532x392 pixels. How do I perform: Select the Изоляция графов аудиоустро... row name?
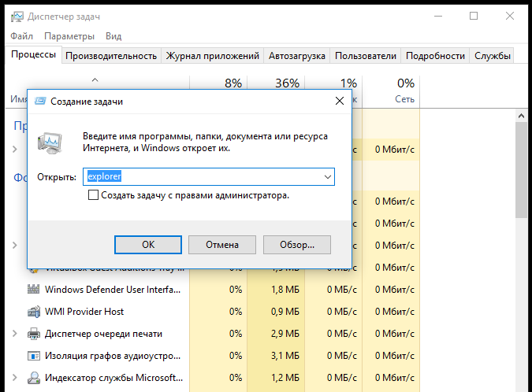point(113,356)
